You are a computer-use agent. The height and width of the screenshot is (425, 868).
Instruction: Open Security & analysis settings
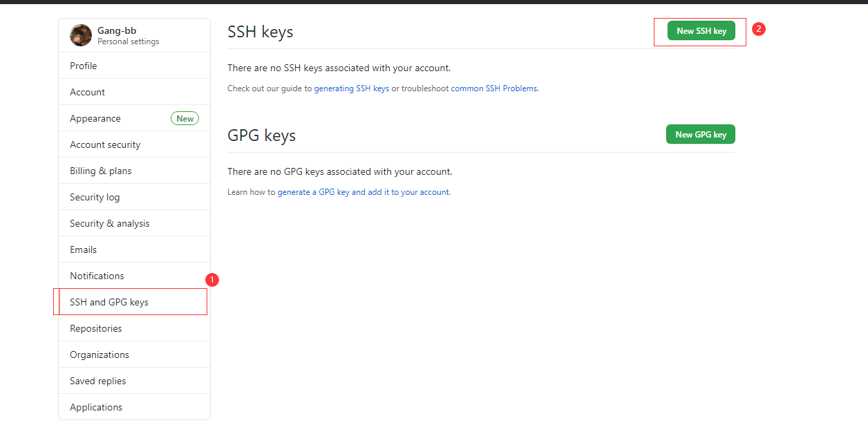[x=134, y=223]
